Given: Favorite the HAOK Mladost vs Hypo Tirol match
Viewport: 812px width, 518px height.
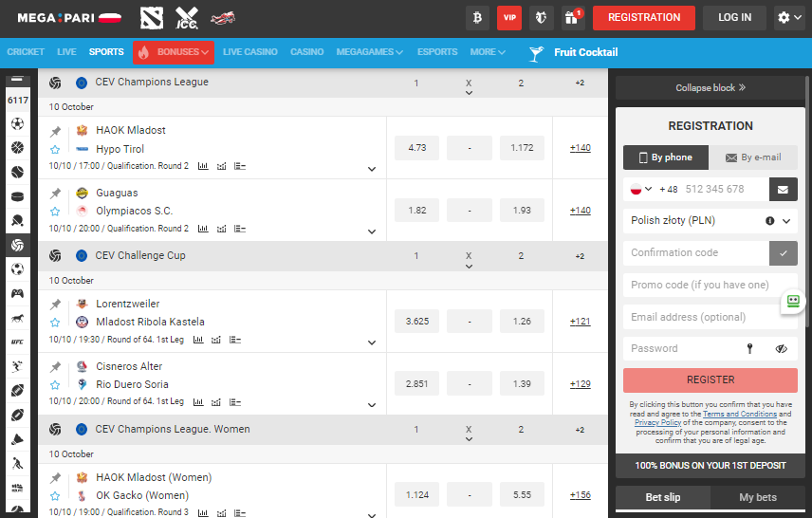Looking at the screenshot, I should click(55, 150).
